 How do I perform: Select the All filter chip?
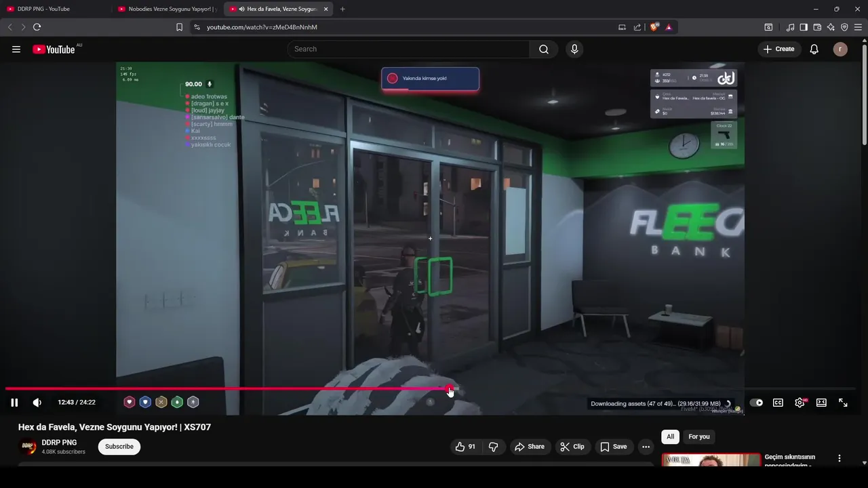(x=670, y=436)
